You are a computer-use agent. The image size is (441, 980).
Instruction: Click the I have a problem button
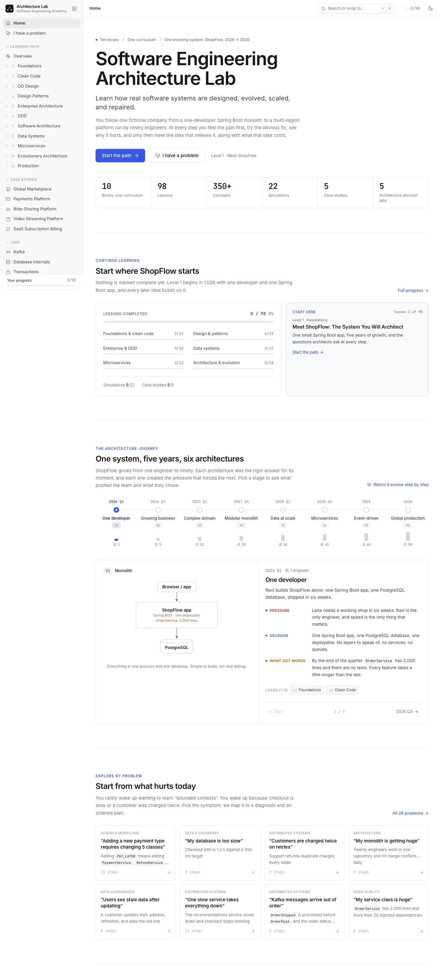point(177,156)
